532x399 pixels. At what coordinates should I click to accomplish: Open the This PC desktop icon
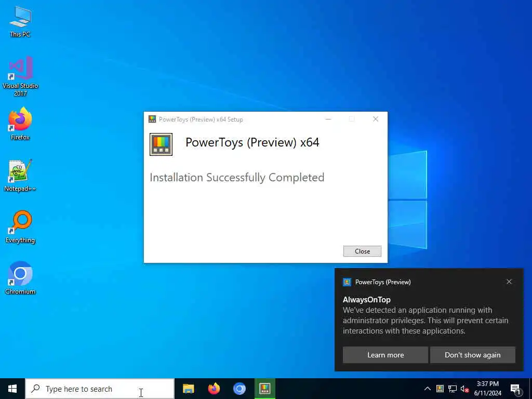[20, 21]
